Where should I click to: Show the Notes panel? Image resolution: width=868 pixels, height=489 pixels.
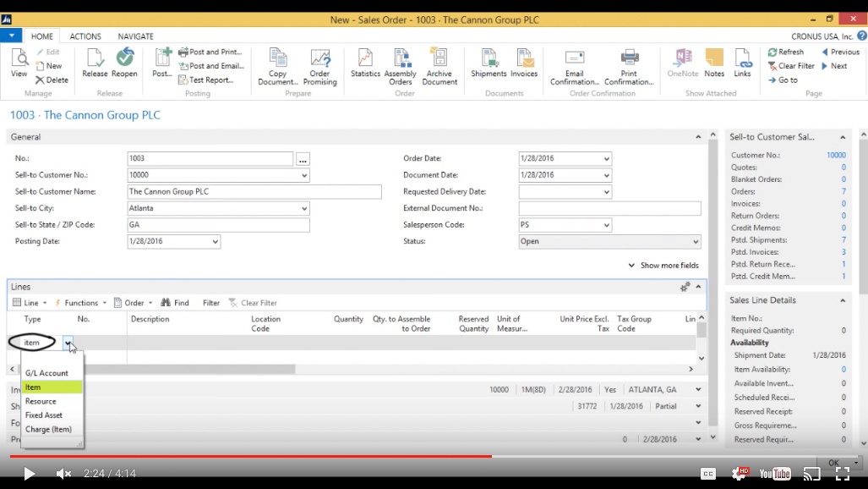tap(714, 63)
